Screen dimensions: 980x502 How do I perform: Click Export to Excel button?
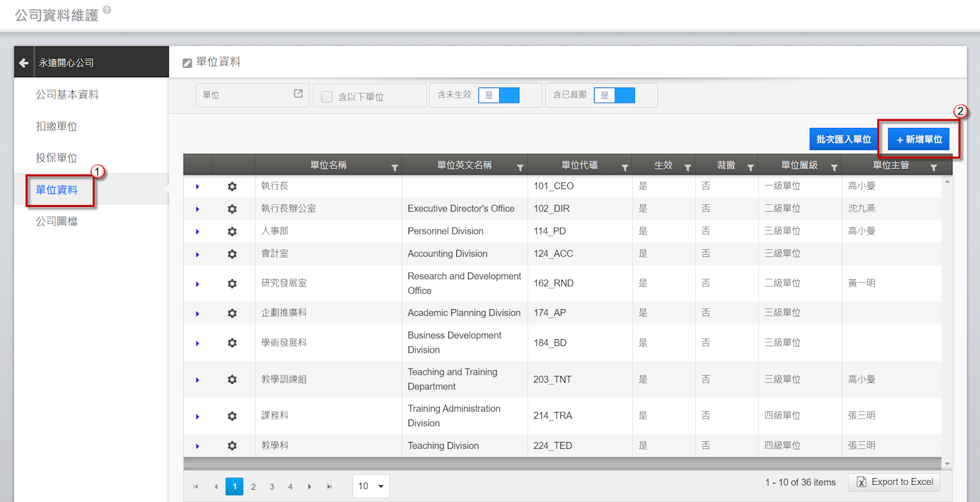click(x=894, y=482)
